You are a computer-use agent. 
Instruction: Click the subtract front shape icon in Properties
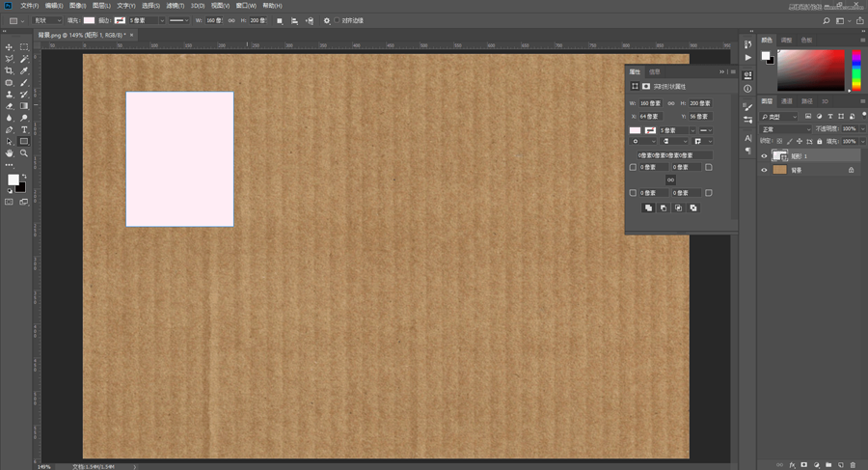point(664,207)
